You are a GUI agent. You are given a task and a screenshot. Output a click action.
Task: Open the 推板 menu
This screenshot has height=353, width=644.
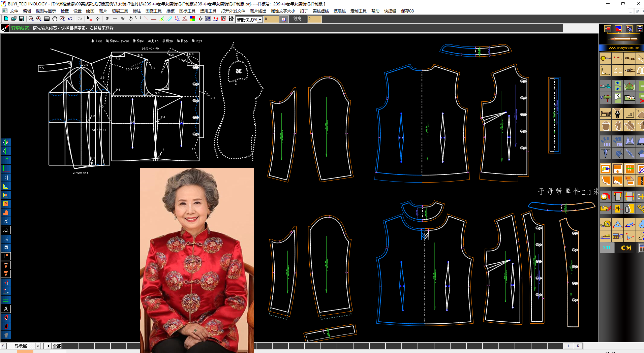pyautogui.click(x=170, y=11)
